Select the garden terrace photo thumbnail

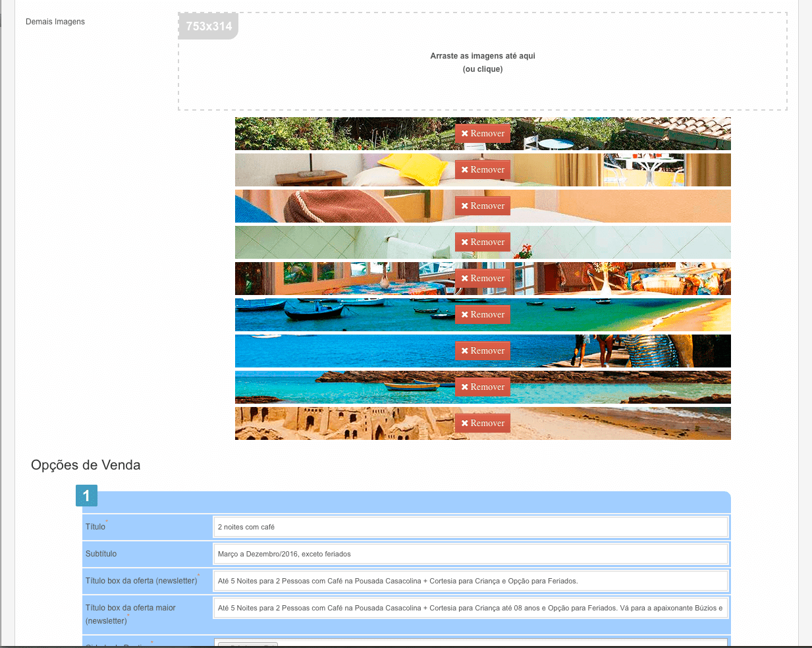(329, 134)
